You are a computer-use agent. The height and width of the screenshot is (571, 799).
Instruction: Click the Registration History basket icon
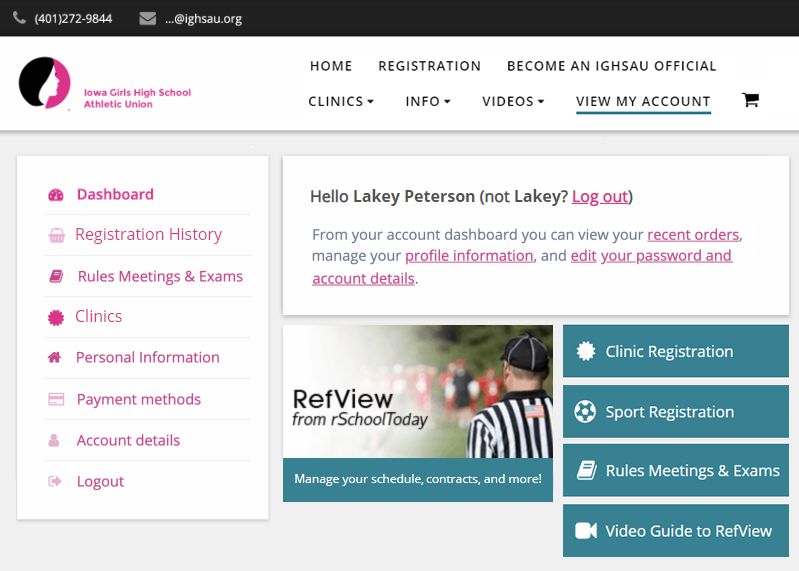tap(57, 235)
